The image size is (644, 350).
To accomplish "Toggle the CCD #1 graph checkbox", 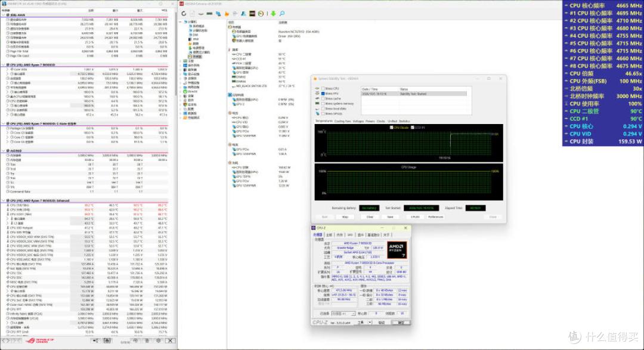I will click(413, 128).
